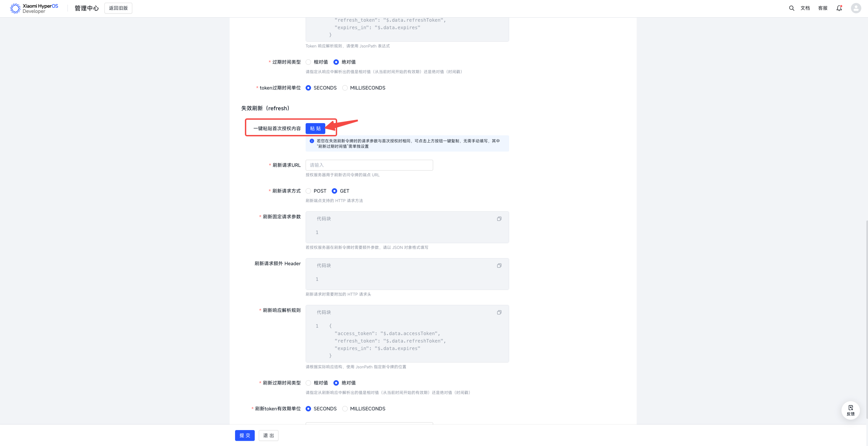
Task: Select 相对值 for 过期时间类型
Action: click(308, 62)
